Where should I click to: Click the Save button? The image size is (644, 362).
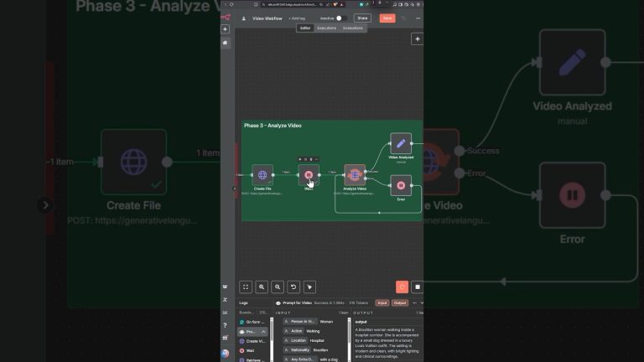click(387, 18)
